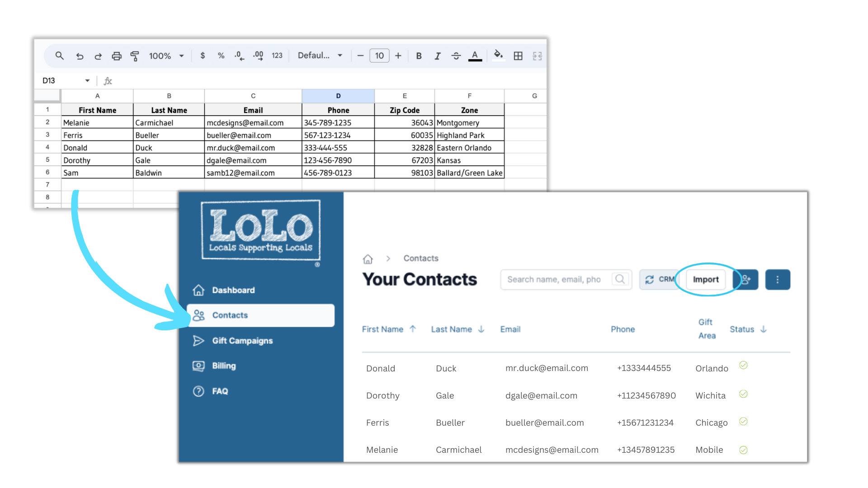Open the fill color paint bucket

[498, 55]
